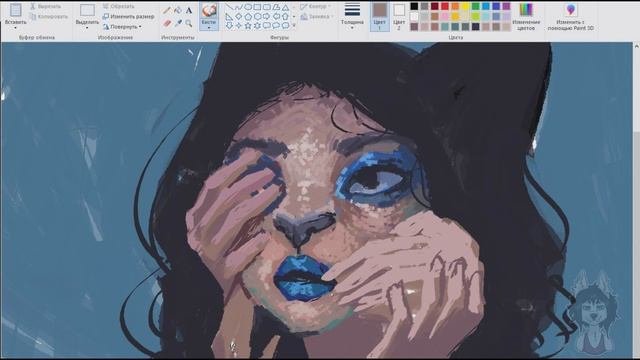640x360 pixels.
Task: Pick the Right arrow shape
Action: (267, 17)
